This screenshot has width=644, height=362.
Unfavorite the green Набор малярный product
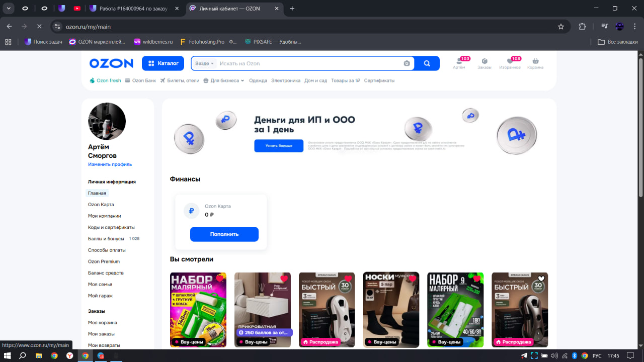[x=477, y=279]
